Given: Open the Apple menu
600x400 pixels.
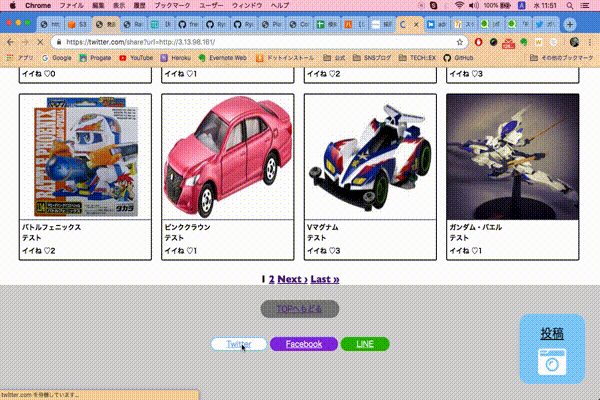Looking at the screenshot, I should (12, 5).
